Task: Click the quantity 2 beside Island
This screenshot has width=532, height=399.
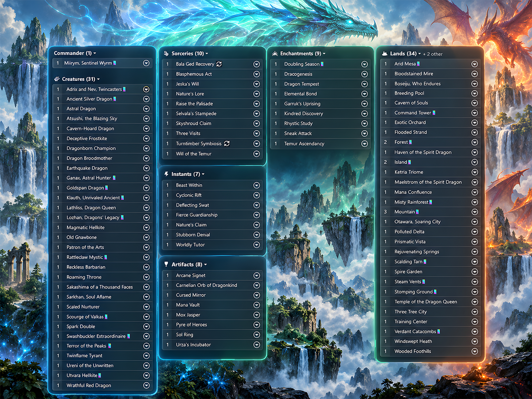Action: (x=385, y=162)
